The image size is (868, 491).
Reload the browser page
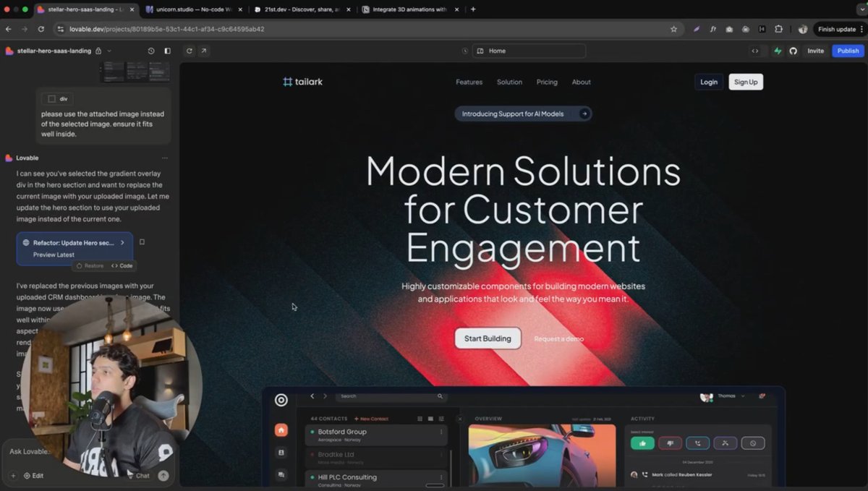tap(41, 29)
